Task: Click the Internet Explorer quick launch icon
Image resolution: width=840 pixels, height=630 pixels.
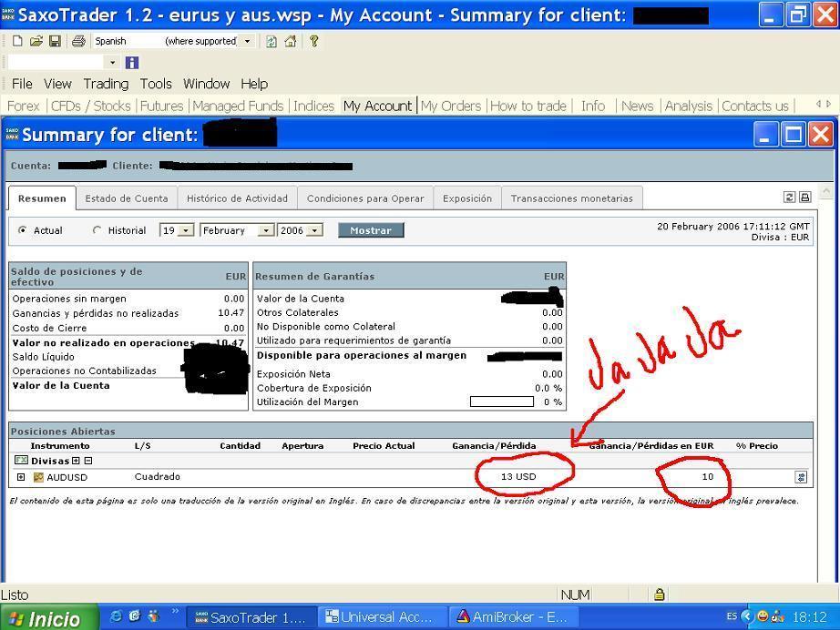Action: coord(116,616)
